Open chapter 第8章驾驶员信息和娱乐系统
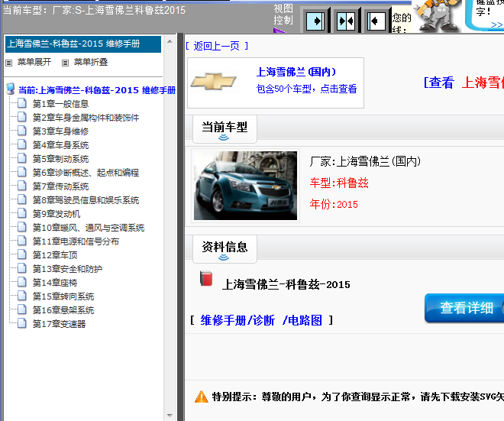Image resolution: width=504 pixels, height=421 pixels. click(86, 200)
